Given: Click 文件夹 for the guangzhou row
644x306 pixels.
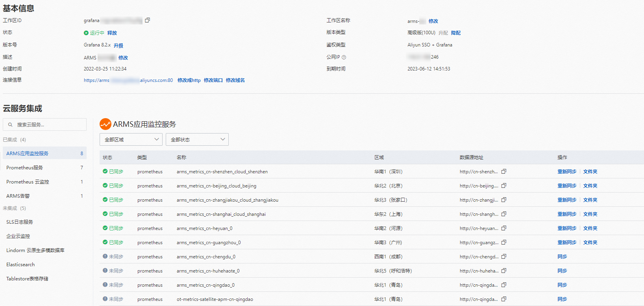Looking at the screenshot, I should pyautogui.click(x=590, y=242).
